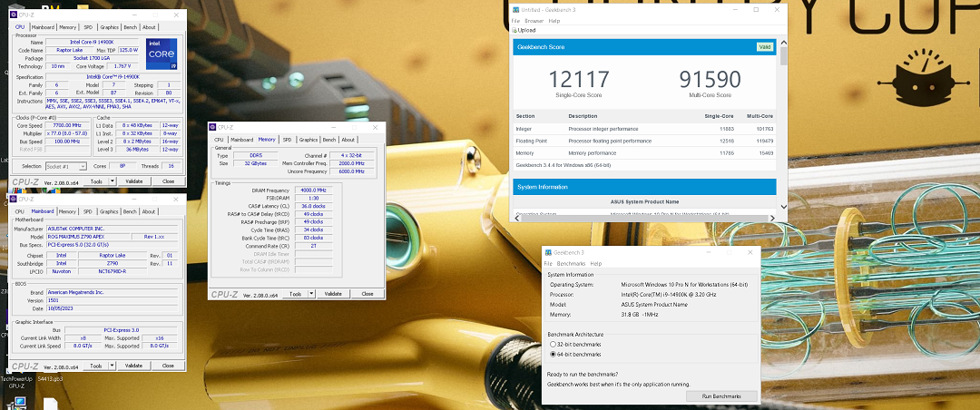Click the green Valid badge in Geekbench
The width and height of the screenshot is (980, 410).
click(x=765, y=47)
